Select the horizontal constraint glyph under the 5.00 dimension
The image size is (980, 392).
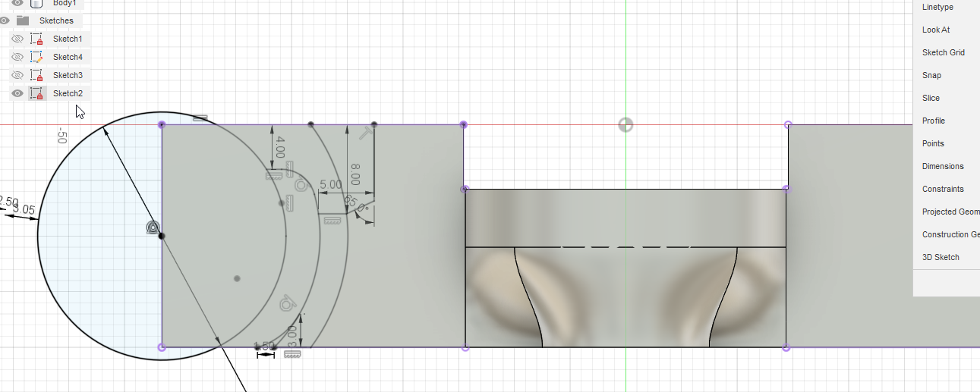(x=332, y=221)
